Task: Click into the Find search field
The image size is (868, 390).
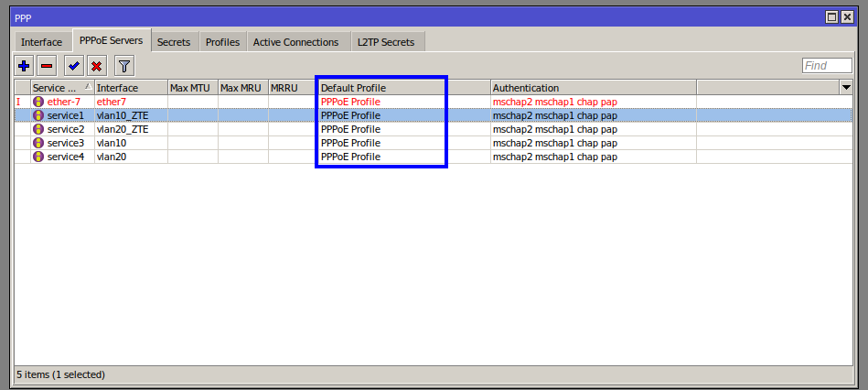Action: click(x=826, y=65)
